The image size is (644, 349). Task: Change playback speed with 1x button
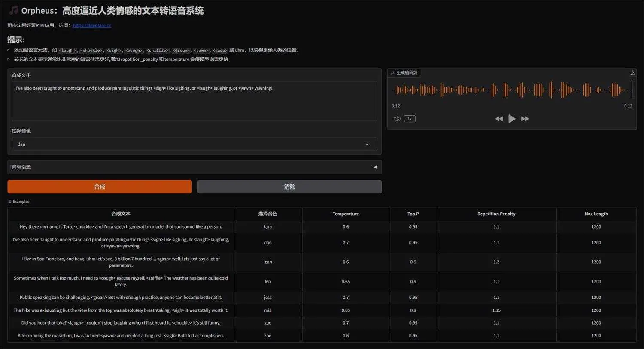410,119
